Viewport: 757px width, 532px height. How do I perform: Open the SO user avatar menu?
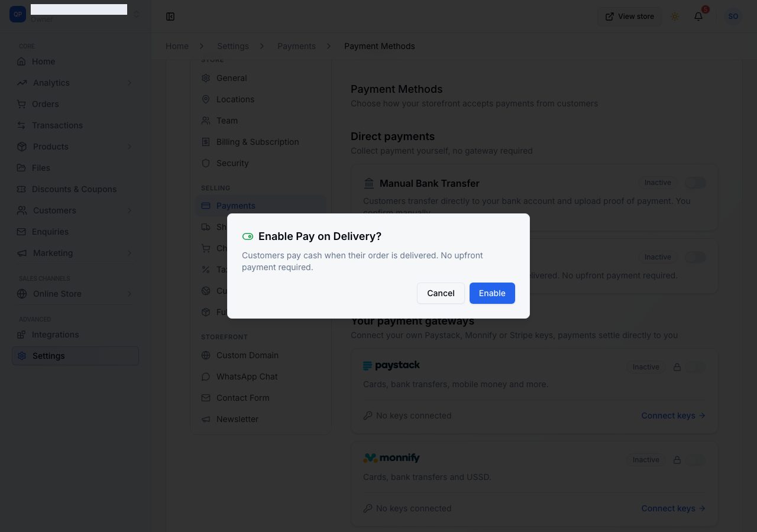[733, 17]
